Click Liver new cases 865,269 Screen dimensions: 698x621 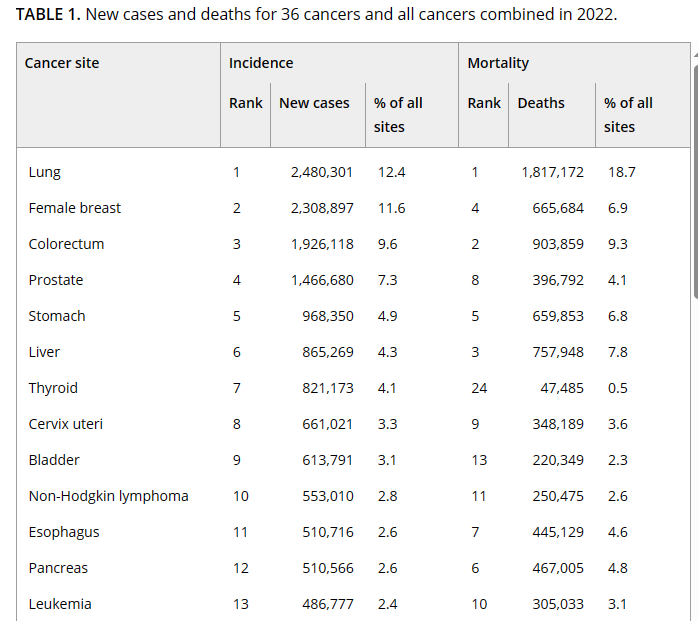click(328, 352)
